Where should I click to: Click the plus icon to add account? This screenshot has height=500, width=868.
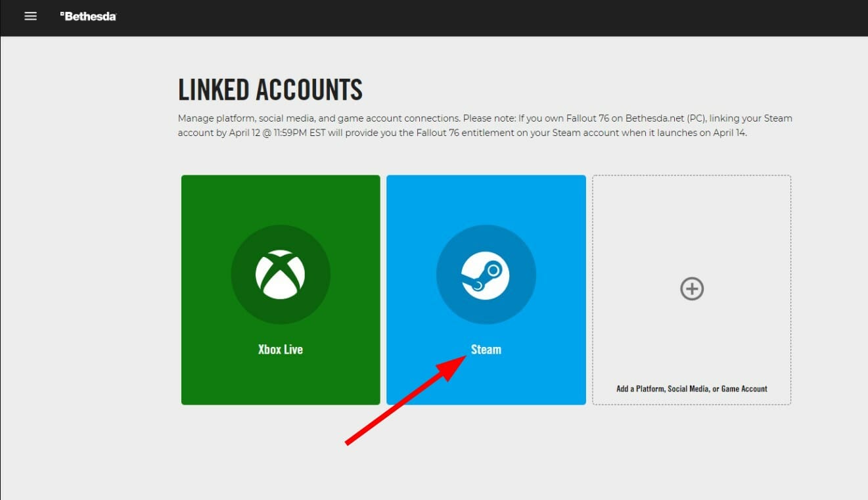[692, 288]
